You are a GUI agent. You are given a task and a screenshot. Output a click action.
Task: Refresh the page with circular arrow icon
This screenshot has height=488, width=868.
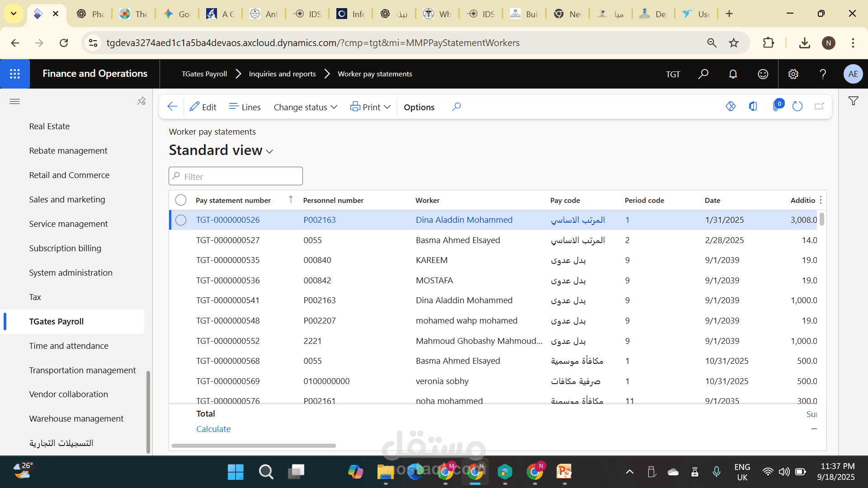pos(797,107)
